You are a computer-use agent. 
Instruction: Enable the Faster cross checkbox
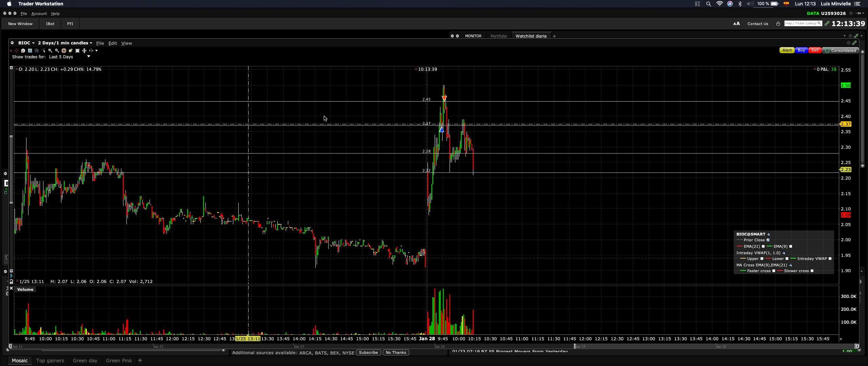pos(774,271)
